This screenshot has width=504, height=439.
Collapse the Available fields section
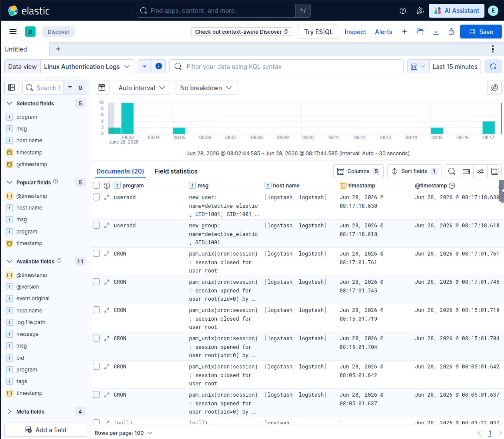[9, 261]
